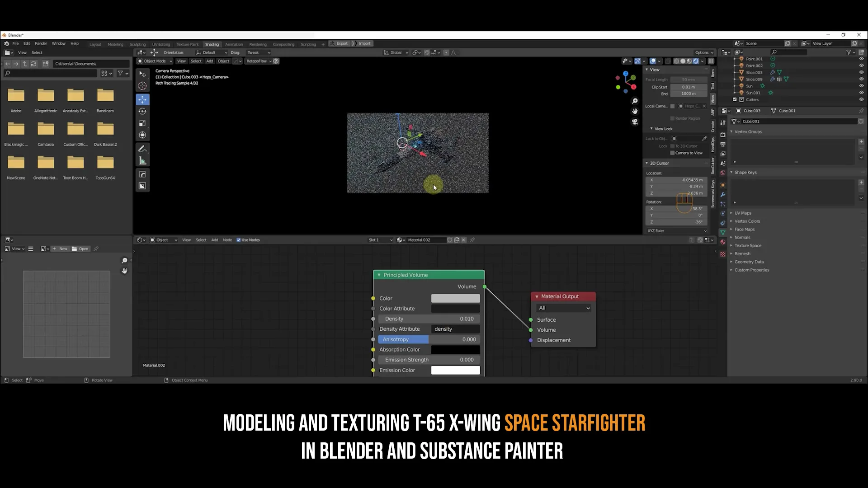Image resolution: width=868 pixels, height=488 pixels.
Task: Select the Cursor tool in viewport toolbar
Action: coord(142,86)
